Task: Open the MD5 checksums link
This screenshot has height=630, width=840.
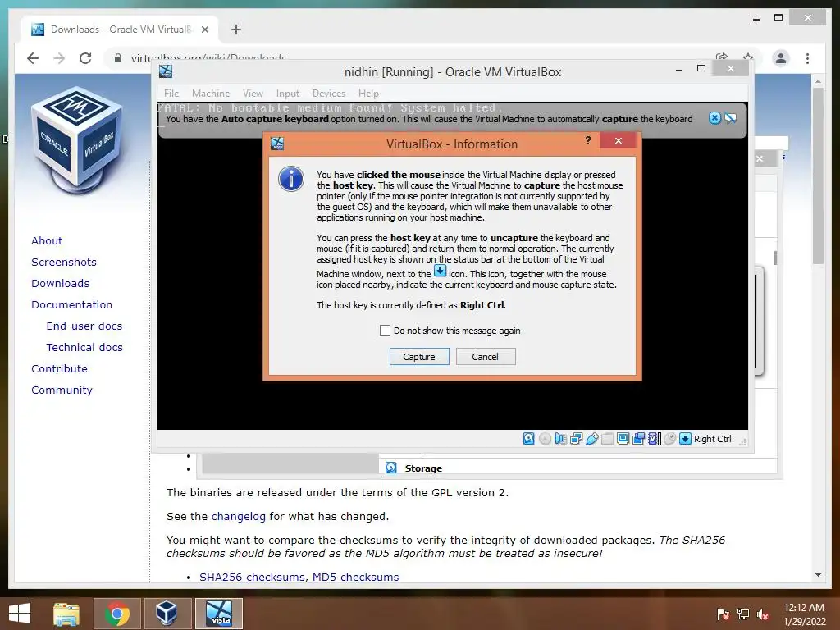Action: click(x=356, y=577)
